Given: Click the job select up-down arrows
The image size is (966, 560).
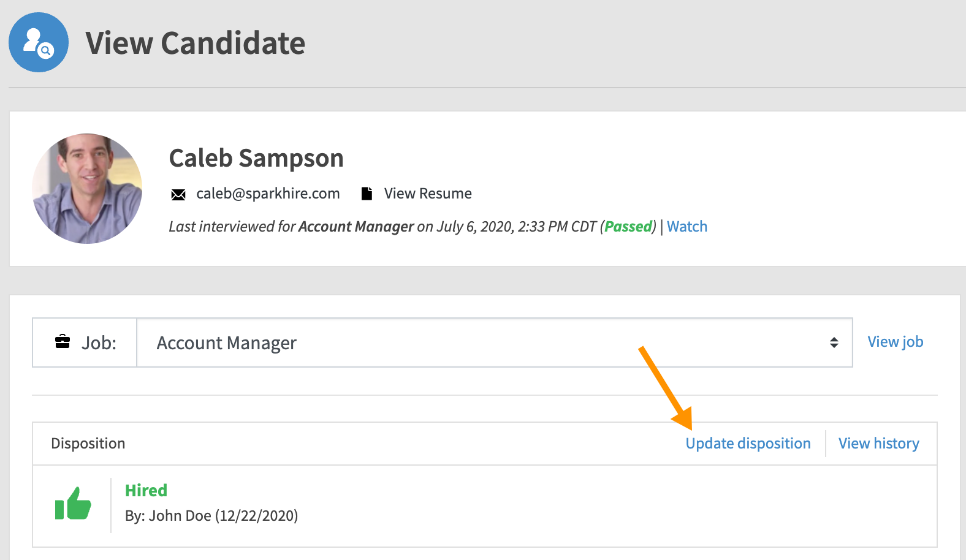Looking at the screenshot, I should [x=834, y=342].
